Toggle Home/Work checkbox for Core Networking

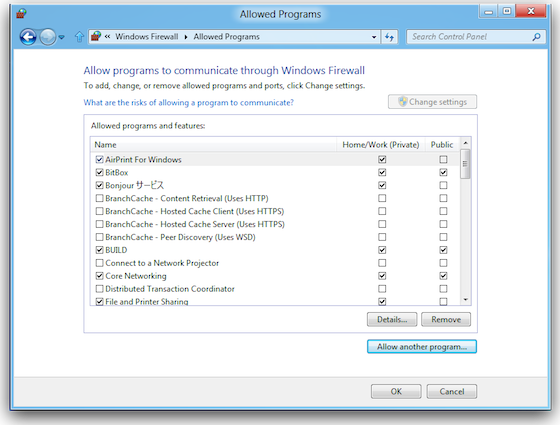[382, 276]
